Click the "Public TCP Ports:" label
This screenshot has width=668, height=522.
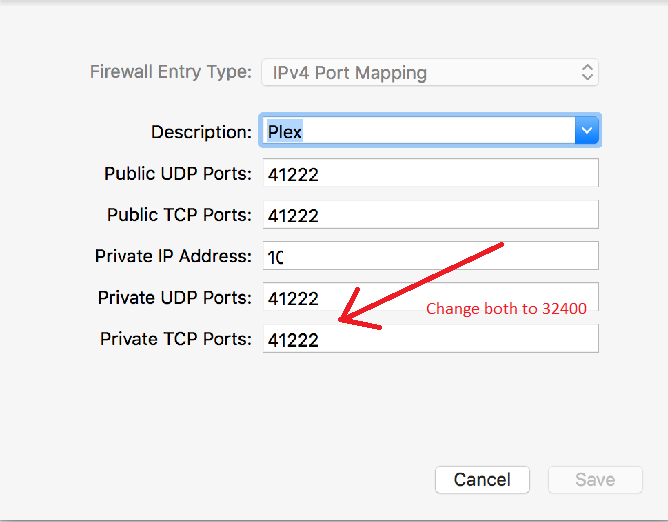[179, 215]
